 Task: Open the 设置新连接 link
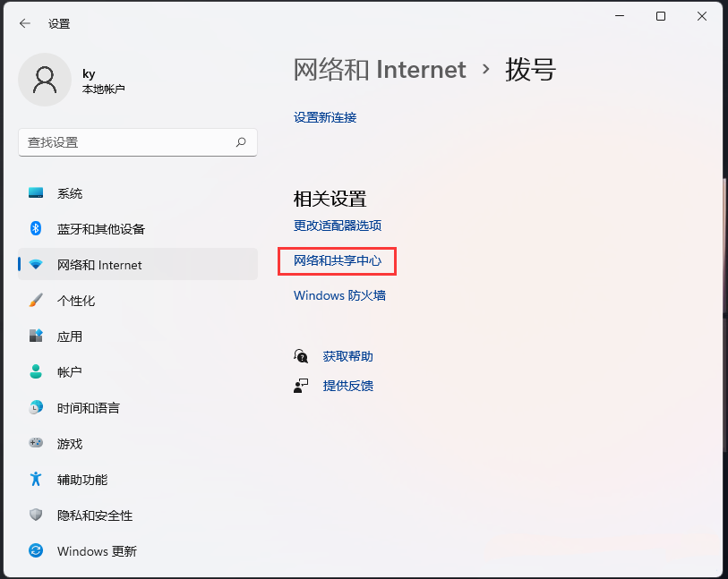(325, 117)
